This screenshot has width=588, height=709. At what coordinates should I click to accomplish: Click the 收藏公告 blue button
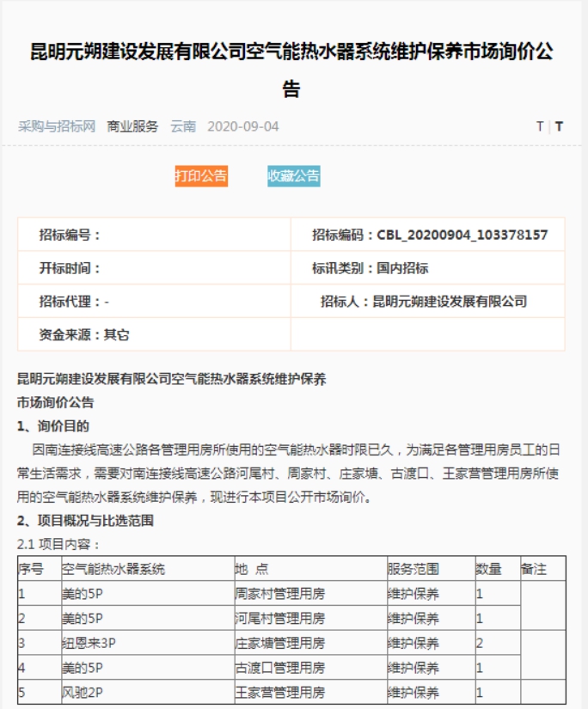coord(293,176)
